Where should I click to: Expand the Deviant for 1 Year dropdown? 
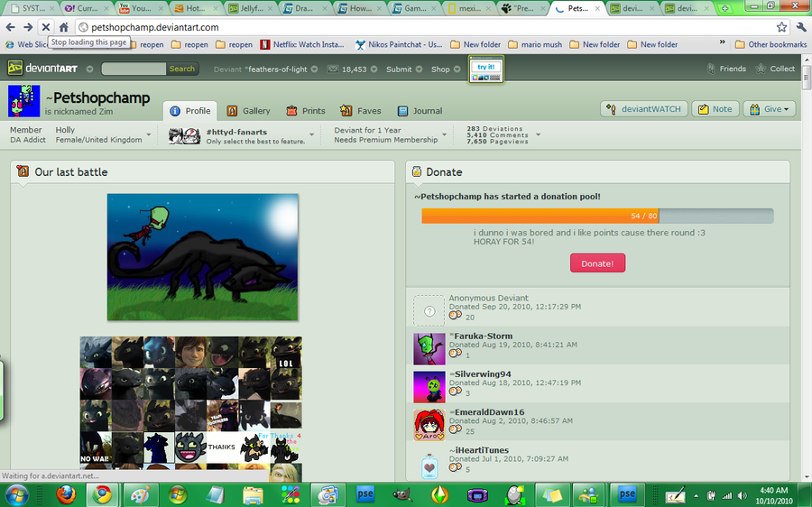[444, 134]
